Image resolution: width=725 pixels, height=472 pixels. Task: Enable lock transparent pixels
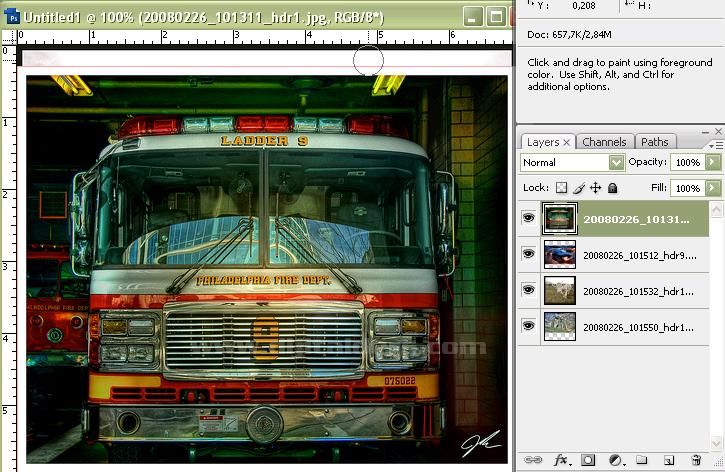pos(561,188)
